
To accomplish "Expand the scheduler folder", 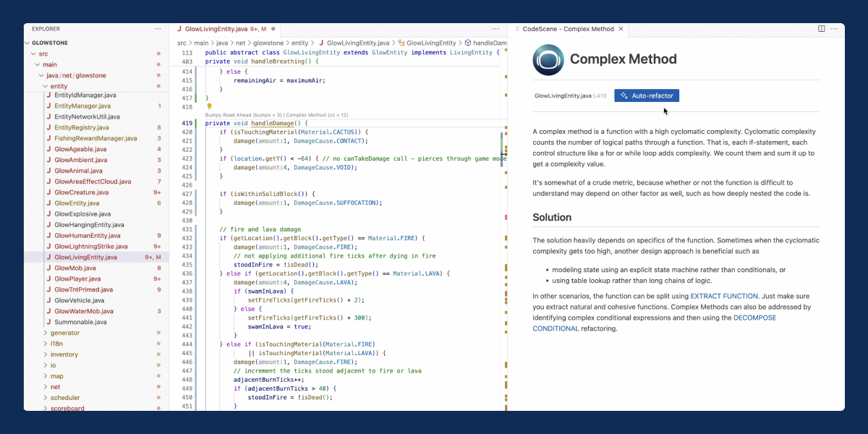I will point(46,398).
